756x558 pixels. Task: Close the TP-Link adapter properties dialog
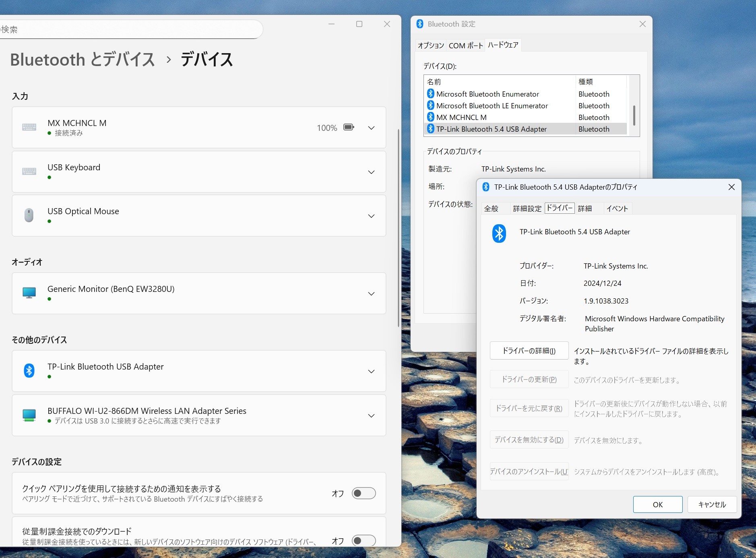pyautogui.click(x=731, y=187)
